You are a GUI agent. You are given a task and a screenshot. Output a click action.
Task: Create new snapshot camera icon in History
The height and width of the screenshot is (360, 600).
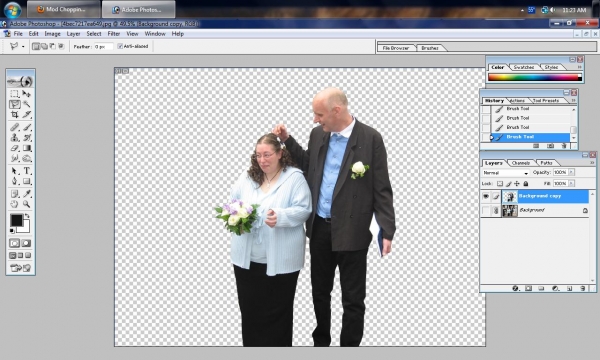(x=550, y=146)
